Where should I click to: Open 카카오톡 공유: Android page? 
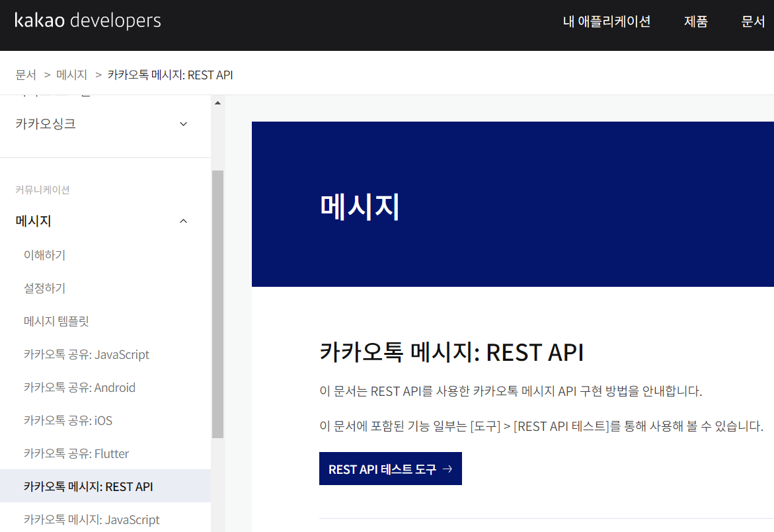(x=79, y=387)
